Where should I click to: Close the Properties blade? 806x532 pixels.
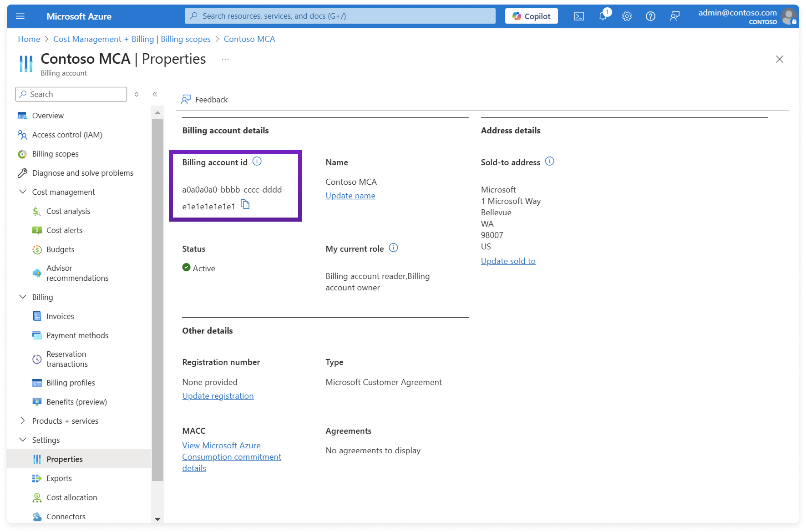click(x=779, y=59)
